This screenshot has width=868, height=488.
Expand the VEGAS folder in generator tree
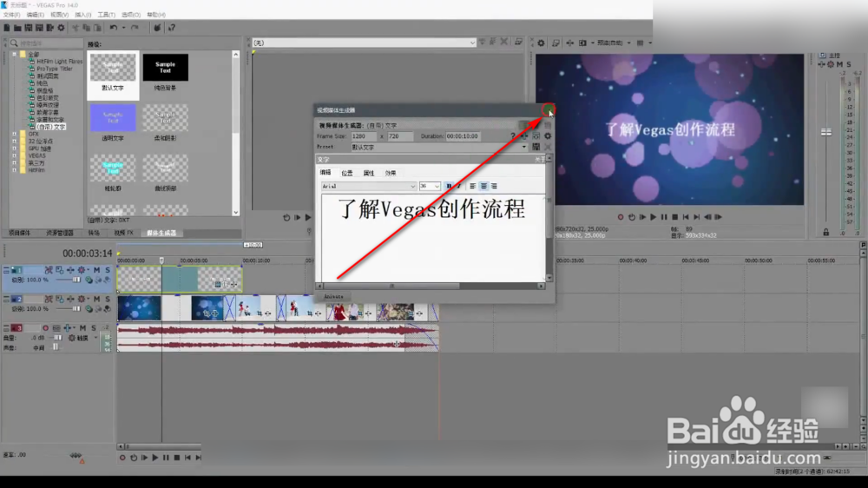pyautogui.click(x=15, y=155)
